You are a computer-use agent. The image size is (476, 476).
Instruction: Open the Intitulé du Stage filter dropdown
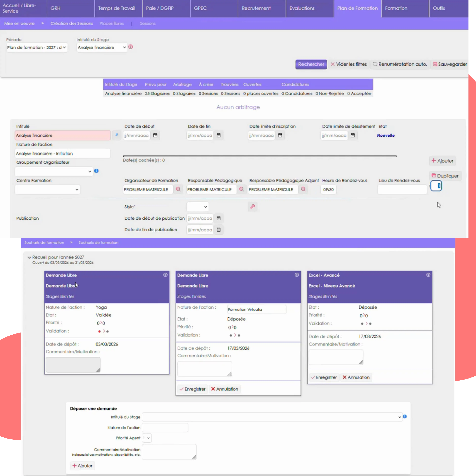point(102,47)
